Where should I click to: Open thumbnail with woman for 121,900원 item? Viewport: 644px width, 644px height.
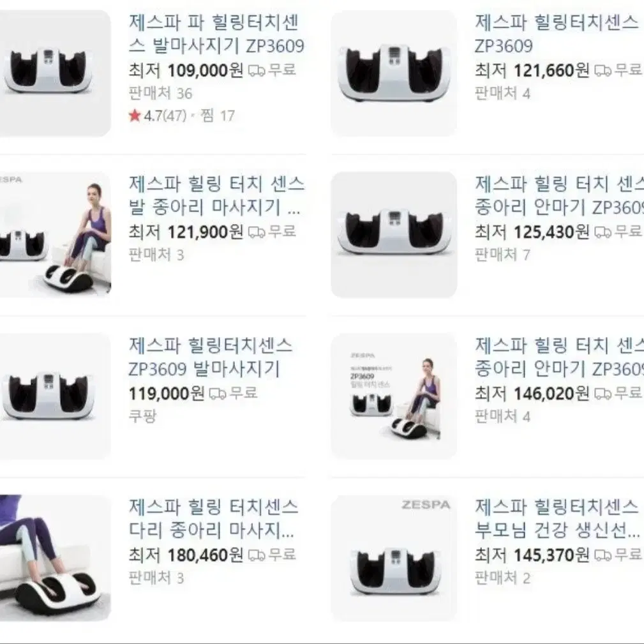[55, 235]
